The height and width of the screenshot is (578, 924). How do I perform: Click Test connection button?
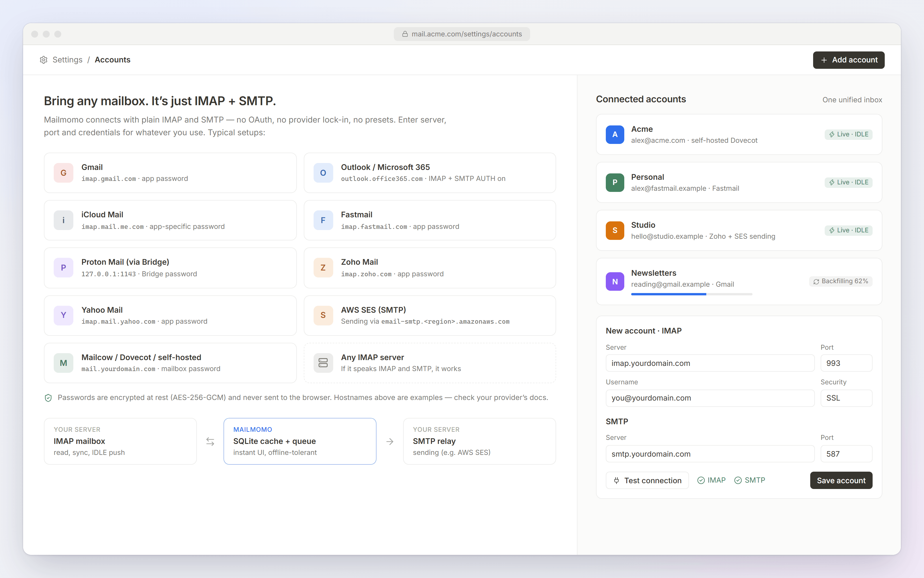click(x=647, y=481)
